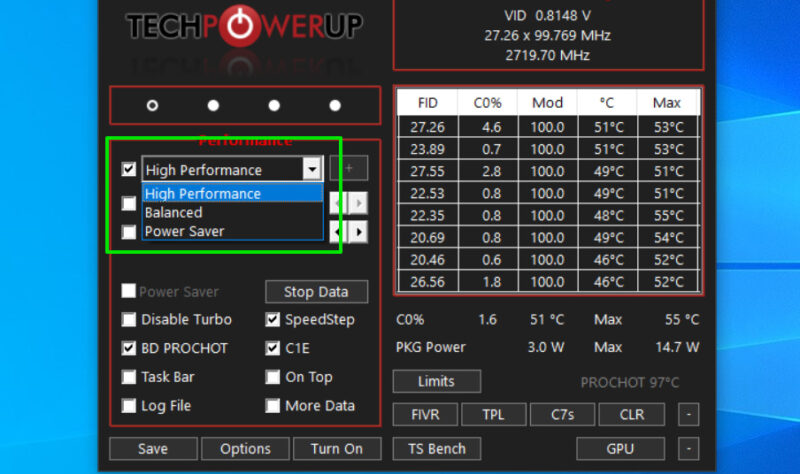Click the °C column header
This screenshot has width=800, height=474.
pyautogui.click(x=607, y=103)
